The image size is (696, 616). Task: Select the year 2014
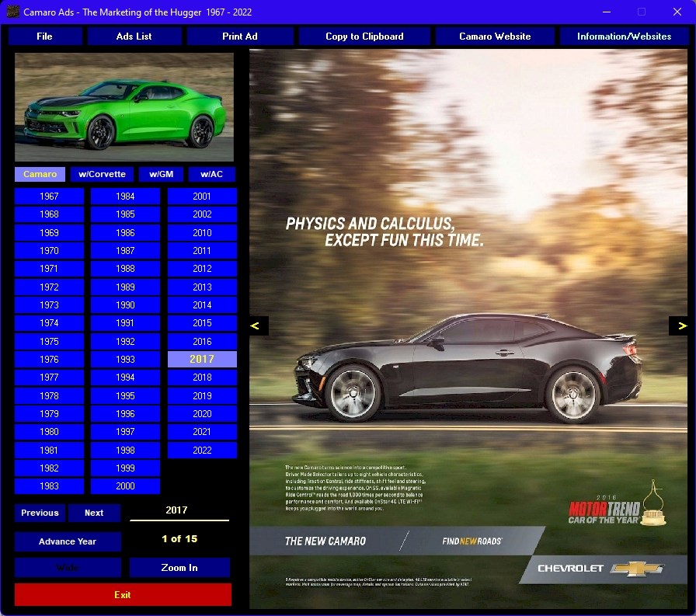[202, 305]
